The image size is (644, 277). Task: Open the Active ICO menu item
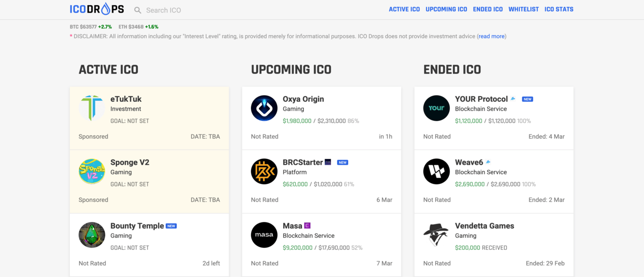click(404, 9)
